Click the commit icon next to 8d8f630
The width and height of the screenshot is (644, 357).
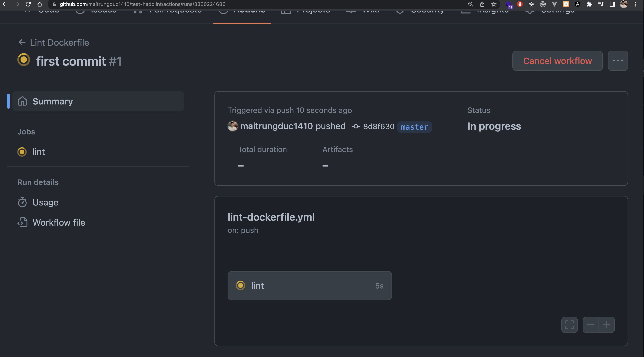(x=356, y=126)
